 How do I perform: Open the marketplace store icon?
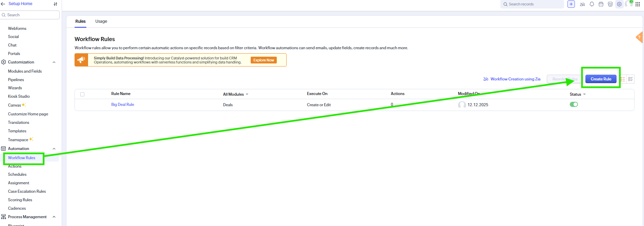(x=610, y=4)
